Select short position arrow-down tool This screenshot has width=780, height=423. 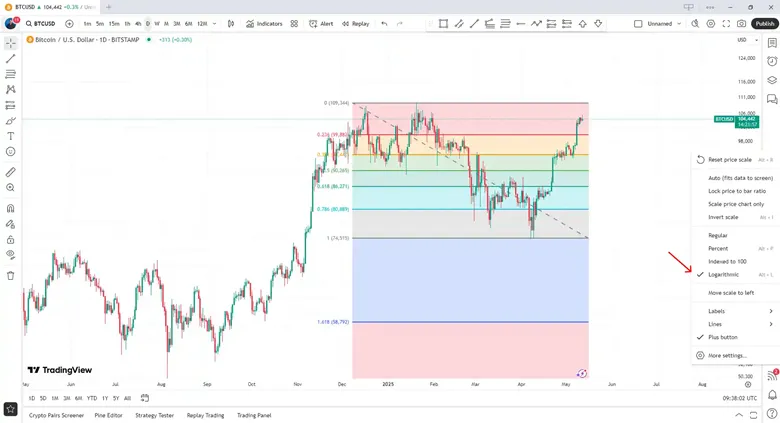point(598,23)
